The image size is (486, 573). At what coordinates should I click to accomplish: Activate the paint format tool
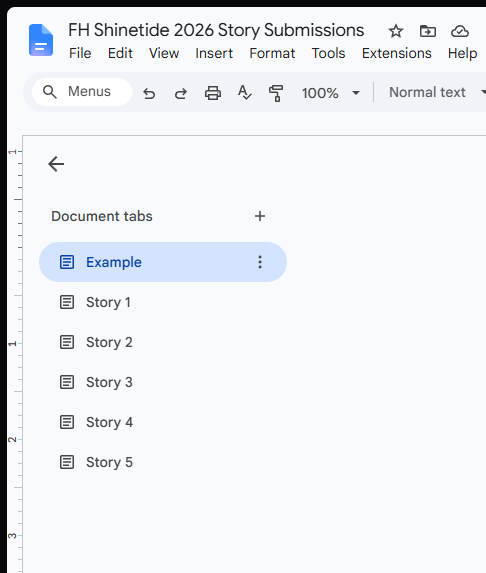[276, 93]
